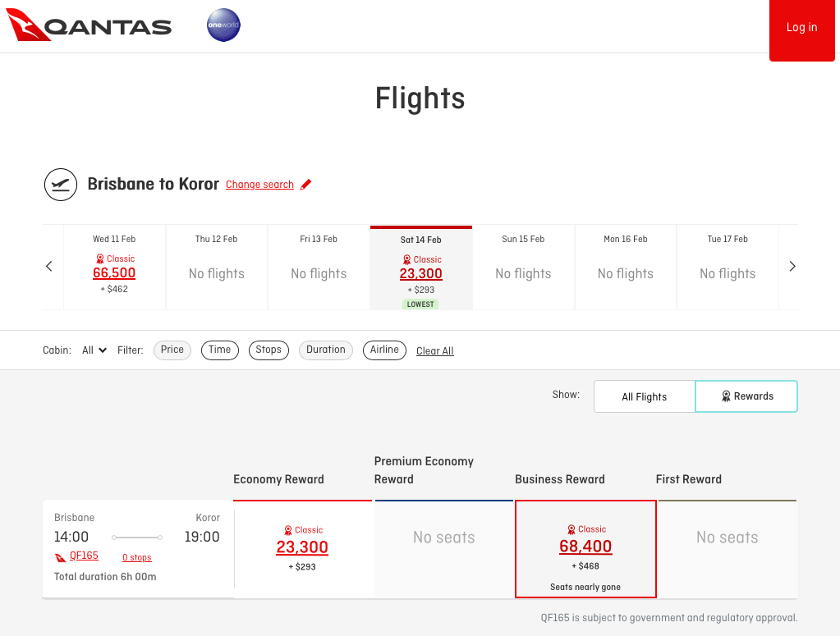Viewport: 840px width, 636px height.
Task: Click the Premium Economy Reward column header
Action: [424, 470]
